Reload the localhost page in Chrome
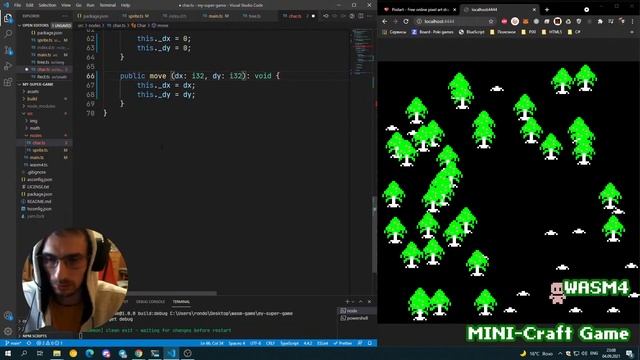 point(406,21)
